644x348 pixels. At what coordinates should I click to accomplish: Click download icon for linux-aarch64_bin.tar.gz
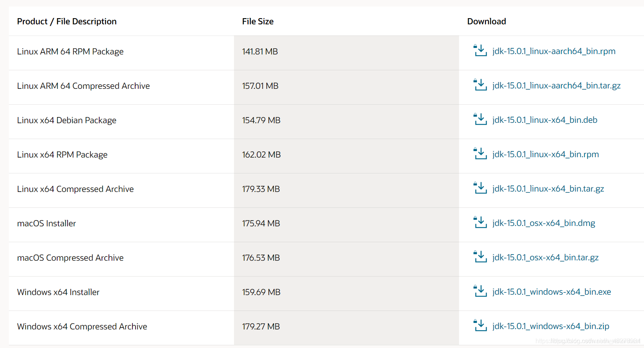click(480, 85)
